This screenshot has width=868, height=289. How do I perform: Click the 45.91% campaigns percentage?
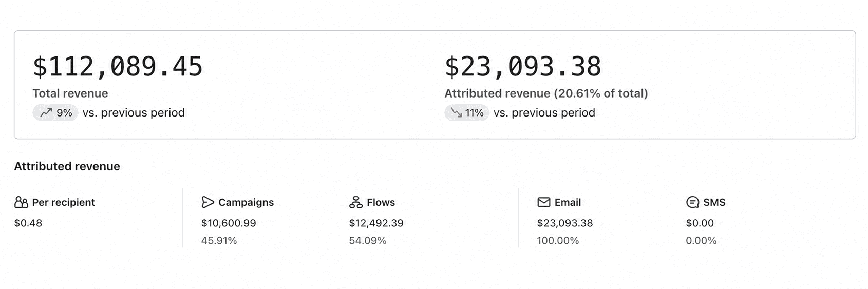pyautogui.click(x=219, y=240)
